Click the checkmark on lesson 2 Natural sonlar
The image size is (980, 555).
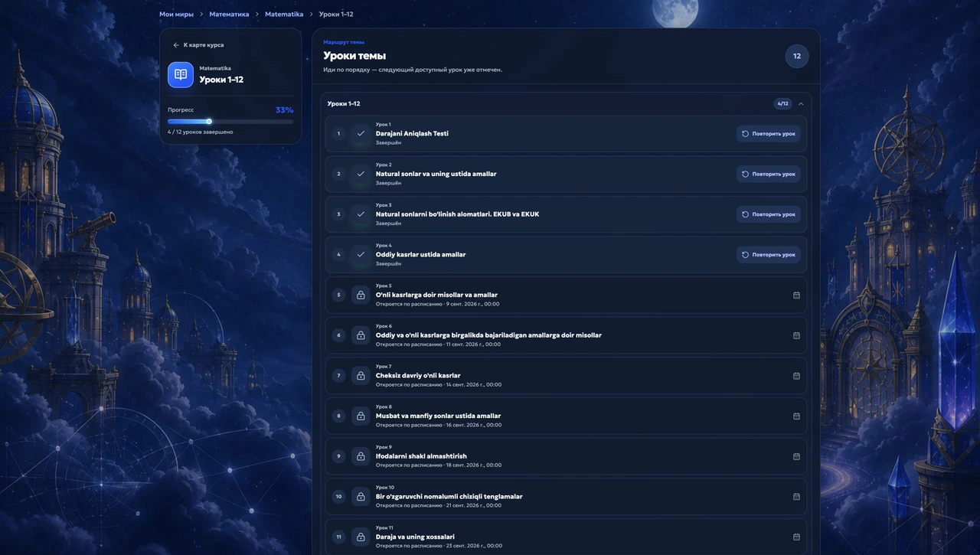(x=361, y=174)
